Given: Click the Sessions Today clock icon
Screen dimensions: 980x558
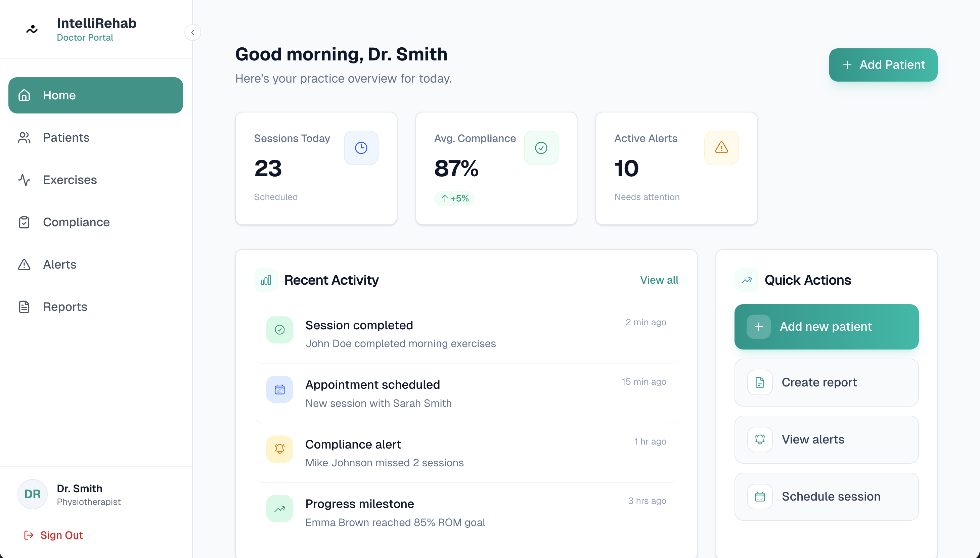Looking at the screenshot, I should point(361,148).
